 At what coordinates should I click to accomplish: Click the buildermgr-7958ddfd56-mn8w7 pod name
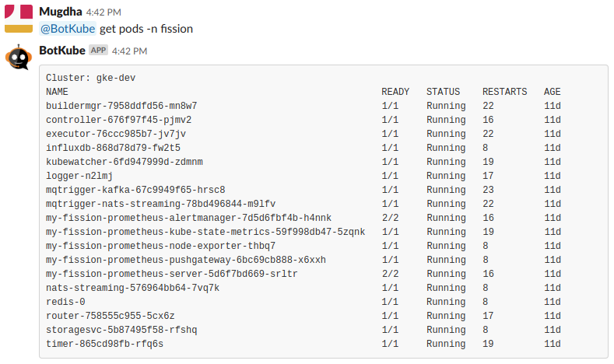pyautogui.click(x=121, y=106)
